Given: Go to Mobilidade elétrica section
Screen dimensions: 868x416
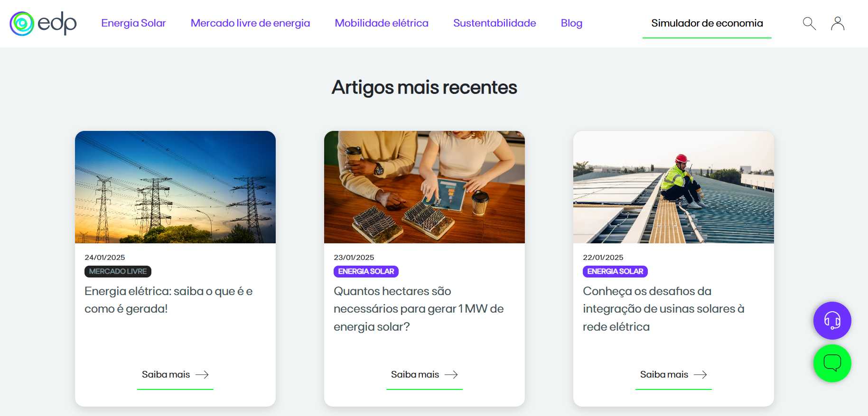Looking at the screenshot, I should click(x=382, y=23).
